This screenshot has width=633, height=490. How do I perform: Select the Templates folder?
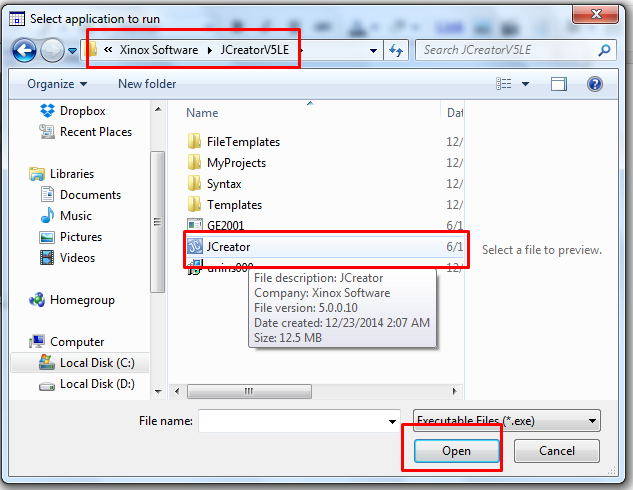pyautogui.click(x=234, y=205)
